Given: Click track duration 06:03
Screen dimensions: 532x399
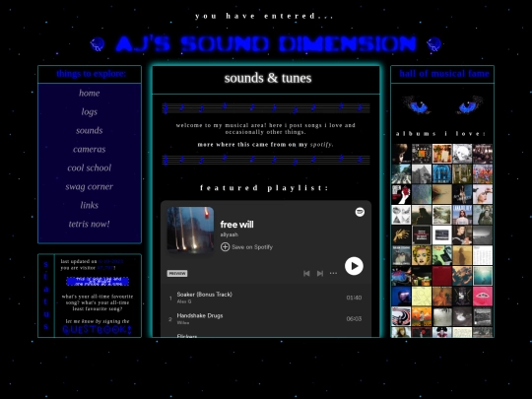Looking at the screenshot, I should (354, 318).
